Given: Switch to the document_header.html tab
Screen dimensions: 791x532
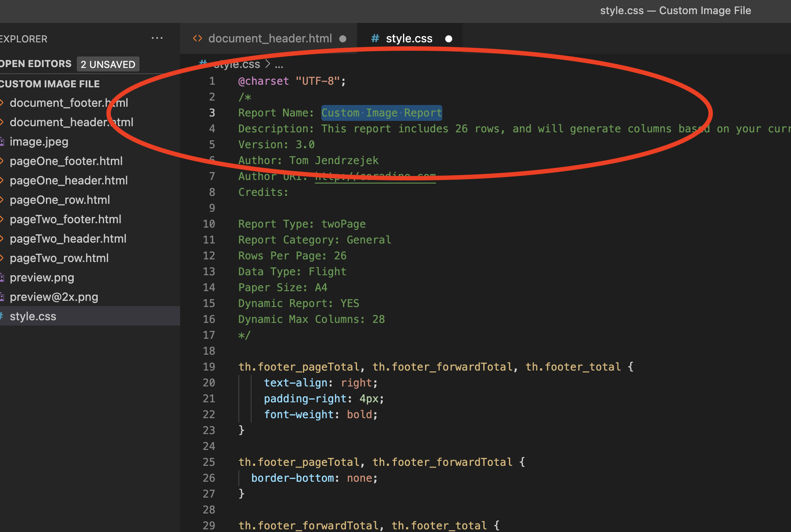Looking at the screenshot, I should click(x=270, y=39).
